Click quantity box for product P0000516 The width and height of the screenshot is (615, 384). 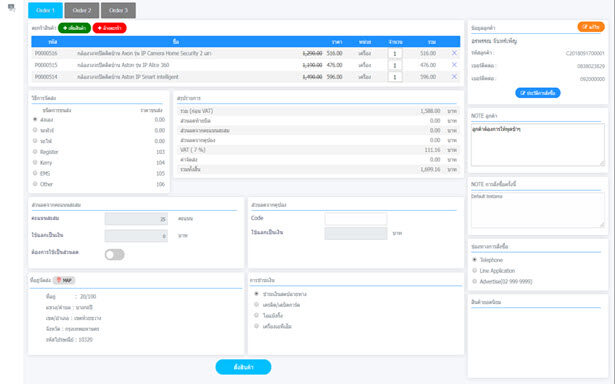click(395, 53)
